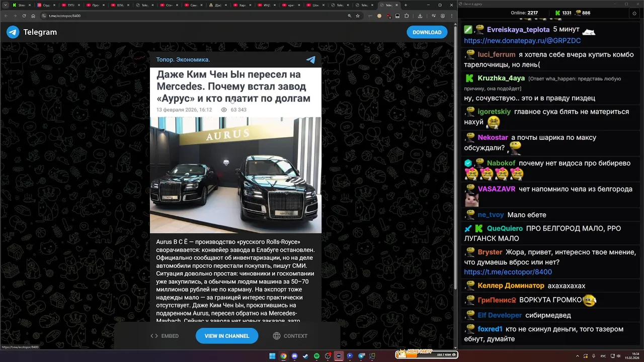Click the green Kick badge beside Kruzhka_4aya

(469, 78)
